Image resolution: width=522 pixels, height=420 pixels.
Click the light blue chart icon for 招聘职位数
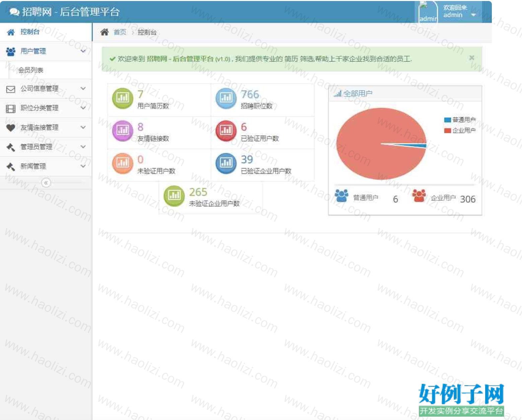click(226, 98)
